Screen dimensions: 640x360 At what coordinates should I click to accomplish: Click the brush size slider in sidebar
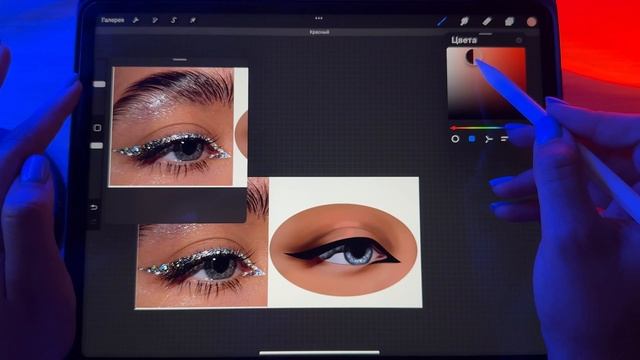tap(99, 84)
